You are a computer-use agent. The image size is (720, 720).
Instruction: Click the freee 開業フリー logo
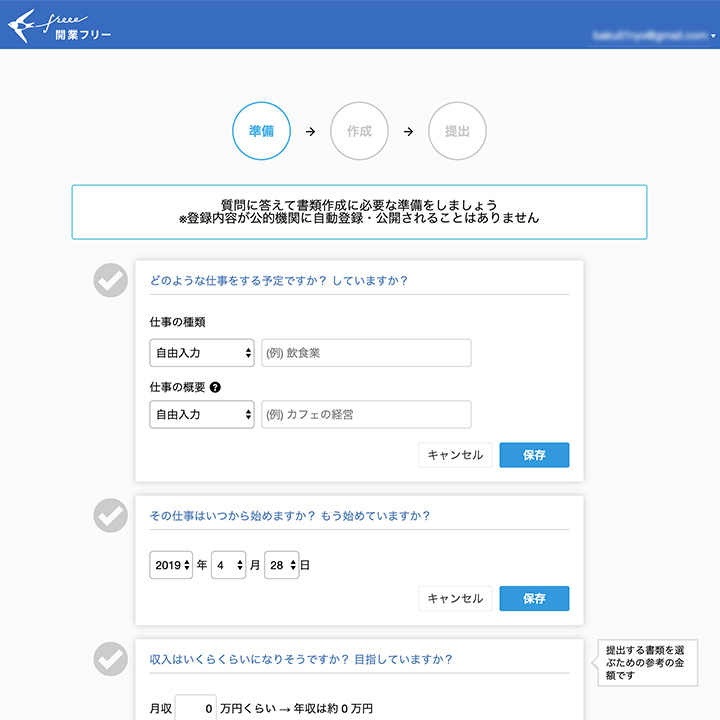coord(59,26)
